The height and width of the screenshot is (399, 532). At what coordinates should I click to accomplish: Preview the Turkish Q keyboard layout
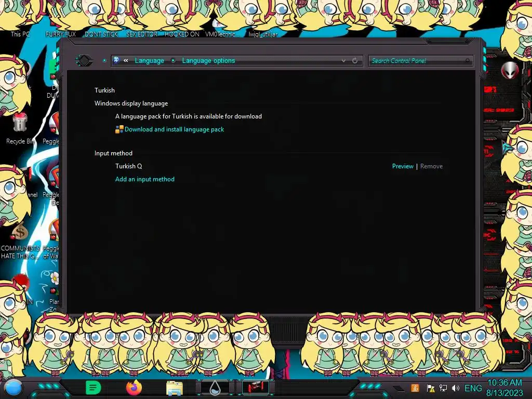(x=403, y=166)
